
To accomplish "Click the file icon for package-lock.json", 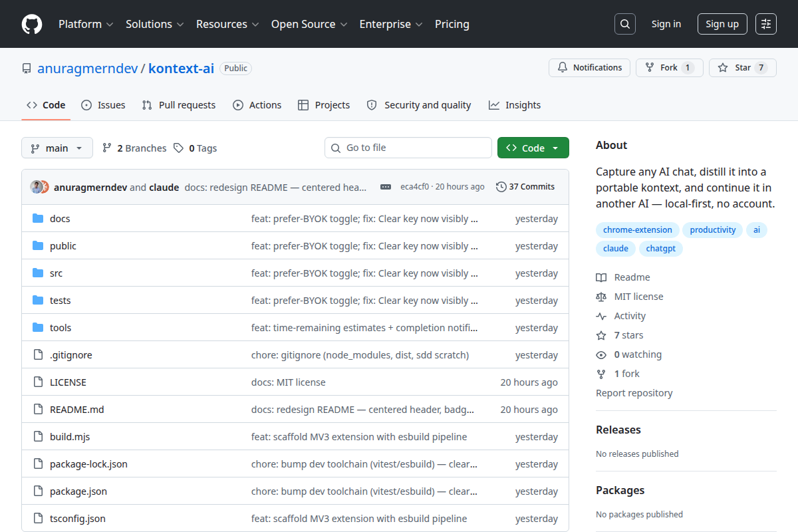I will click(x=38, y=464).
